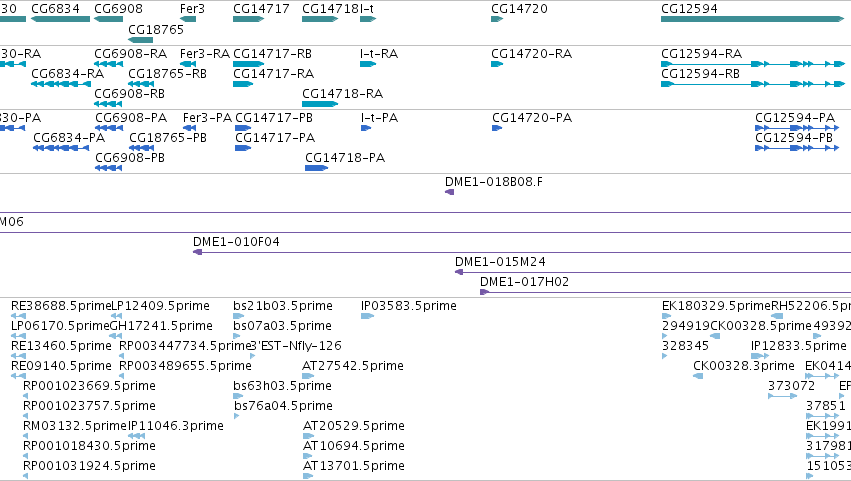Screen dimensions: 851x481
Task: Click EST LP06170.5prime
Action: pyautogui.click(x=60, y=326)
